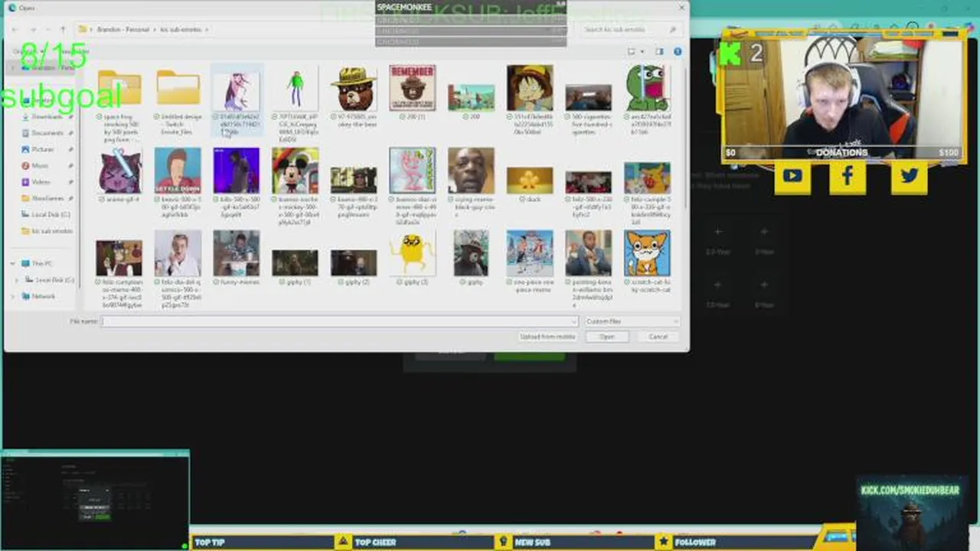Open Music in the sidebar
The image size is (980, 551).
click(40, 165)
